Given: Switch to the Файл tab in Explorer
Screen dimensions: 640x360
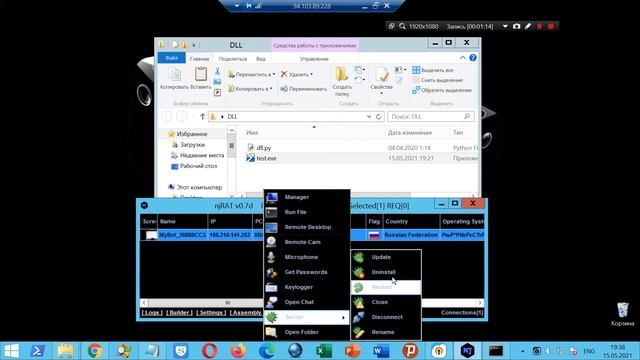Looking at the screenshot, I should pos(172,58).
